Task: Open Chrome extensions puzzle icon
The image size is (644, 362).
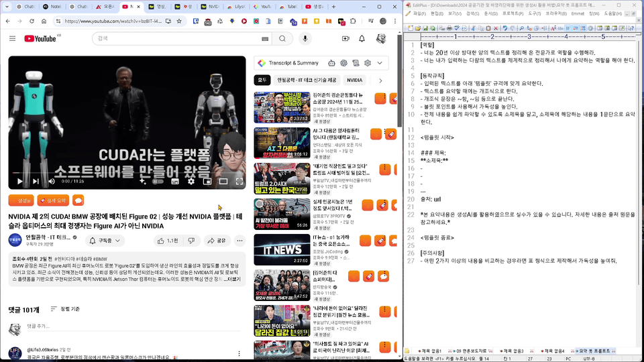Action: coord(354,21)
